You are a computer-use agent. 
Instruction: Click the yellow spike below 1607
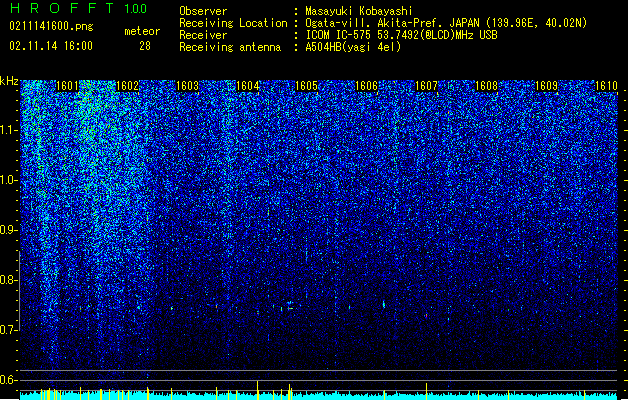coord(426,391)
